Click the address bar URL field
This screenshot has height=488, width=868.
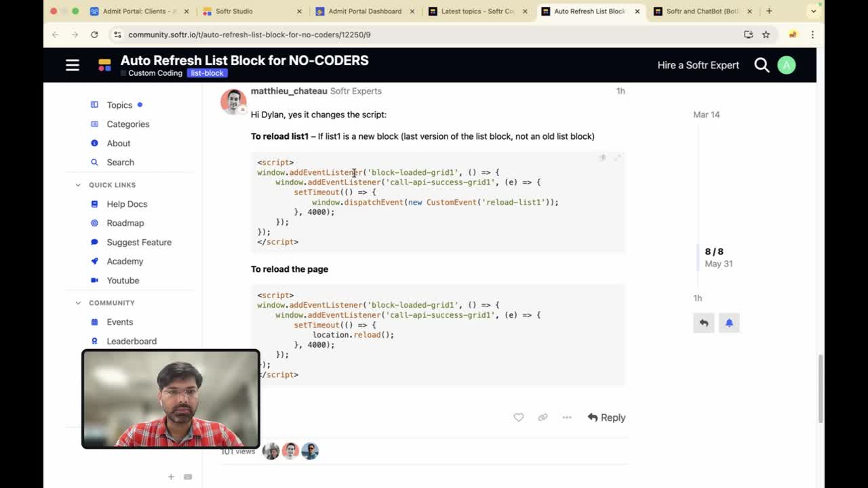427,35
